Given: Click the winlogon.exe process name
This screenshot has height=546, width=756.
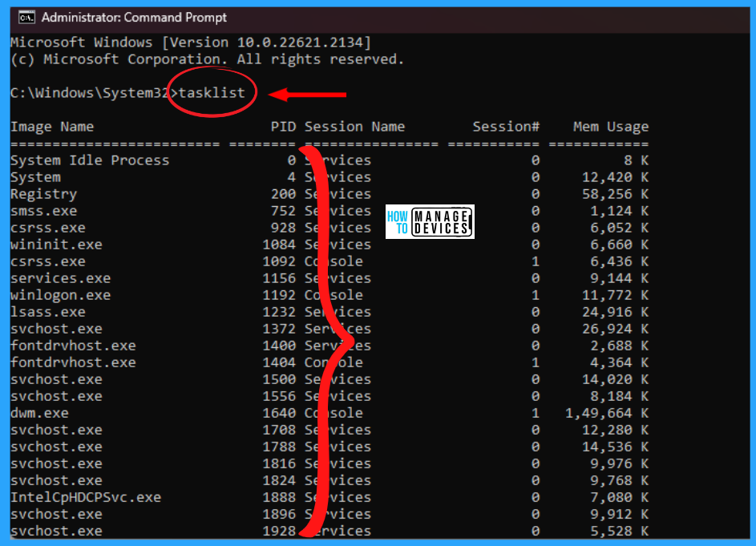Looking at the screenshot, I should coord(61,295).
